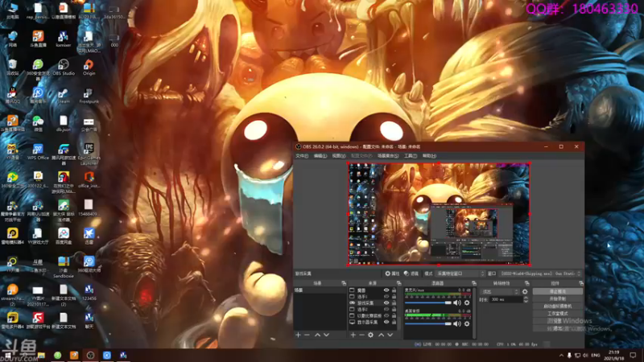Image resolution: width=644 pixels, height=362 pixels.
Task: Open capture mode dropdown in source toolbar
Action: (460, 274)
